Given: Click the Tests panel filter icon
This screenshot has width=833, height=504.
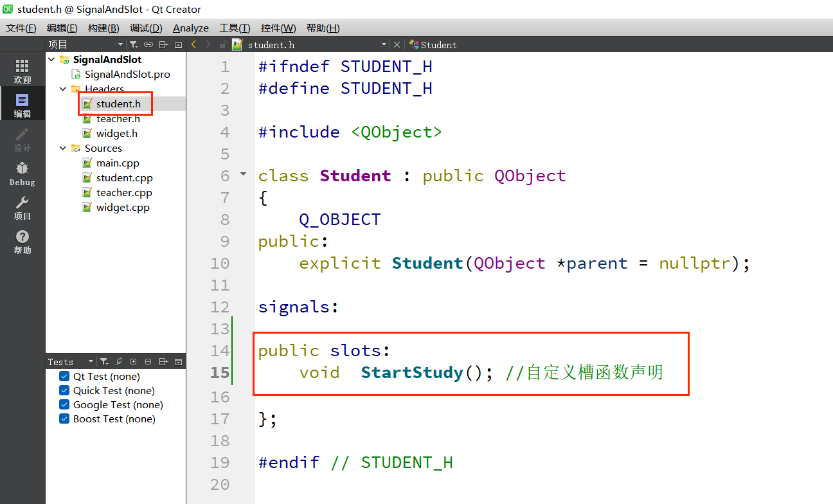Looking at the screenshot, I should click(104, 362).
